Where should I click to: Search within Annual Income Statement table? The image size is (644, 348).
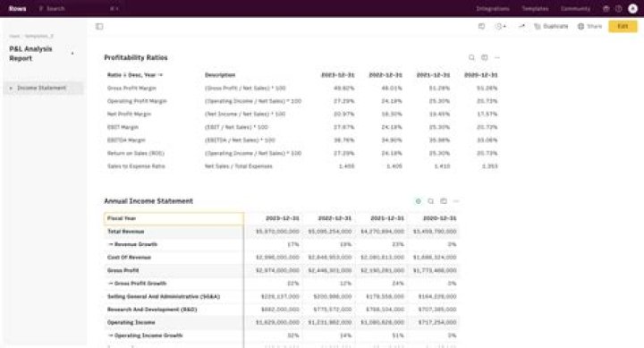click(430, 201)
